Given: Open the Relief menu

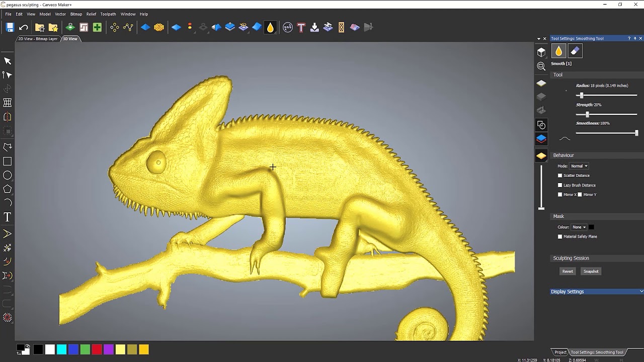Looking at the screenshot, I should (91, 14).
